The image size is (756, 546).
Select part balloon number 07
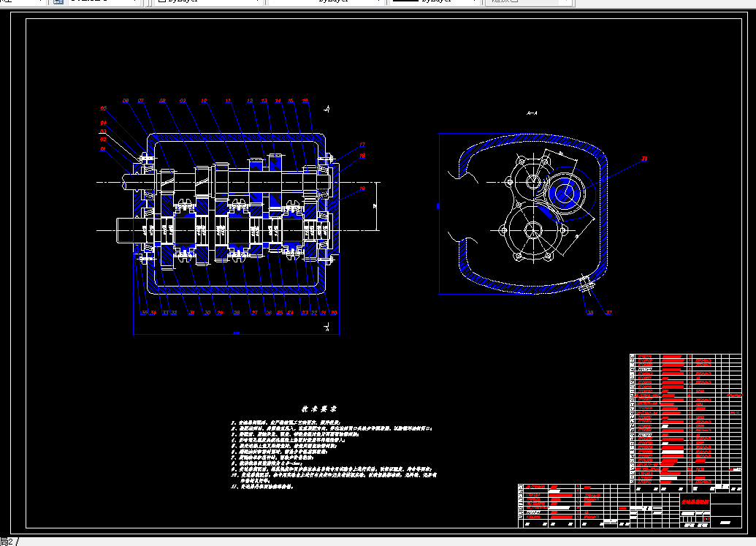point(140,101)
